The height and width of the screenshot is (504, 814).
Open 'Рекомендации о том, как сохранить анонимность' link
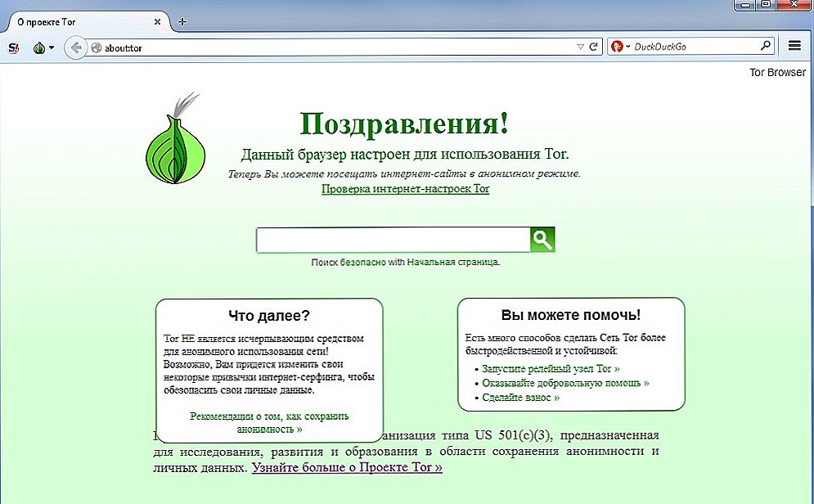[x=269, y=422]
